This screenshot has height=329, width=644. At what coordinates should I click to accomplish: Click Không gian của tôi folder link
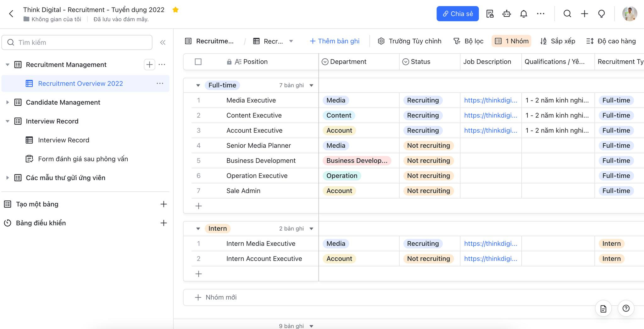(x=52, y=19)
